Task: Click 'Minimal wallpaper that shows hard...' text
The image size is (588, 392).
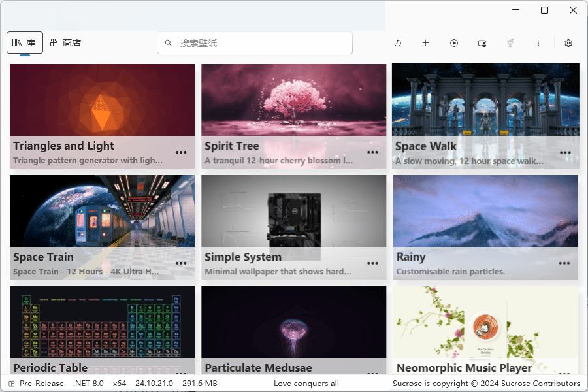Action: [x=278, y=272]
